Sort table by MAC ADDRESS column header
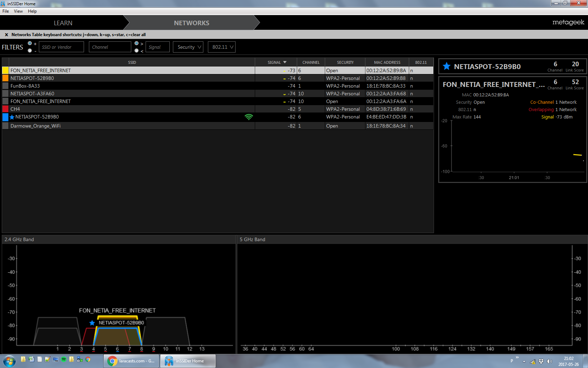588x368 pixels. point(387,62)
